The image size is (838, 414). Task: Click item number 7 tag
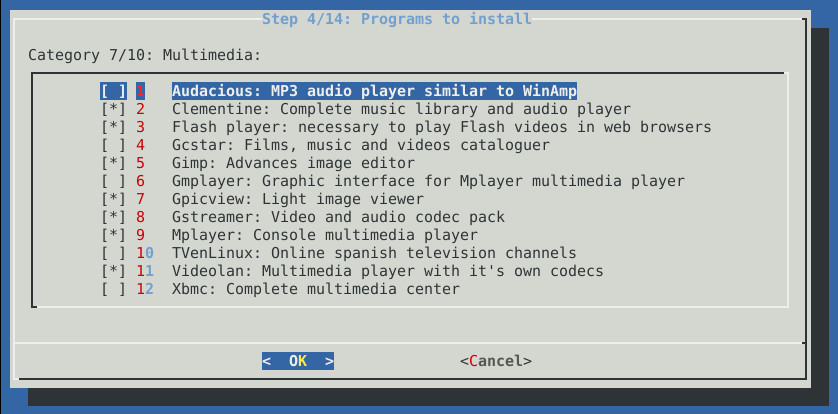tap(140, 199)
